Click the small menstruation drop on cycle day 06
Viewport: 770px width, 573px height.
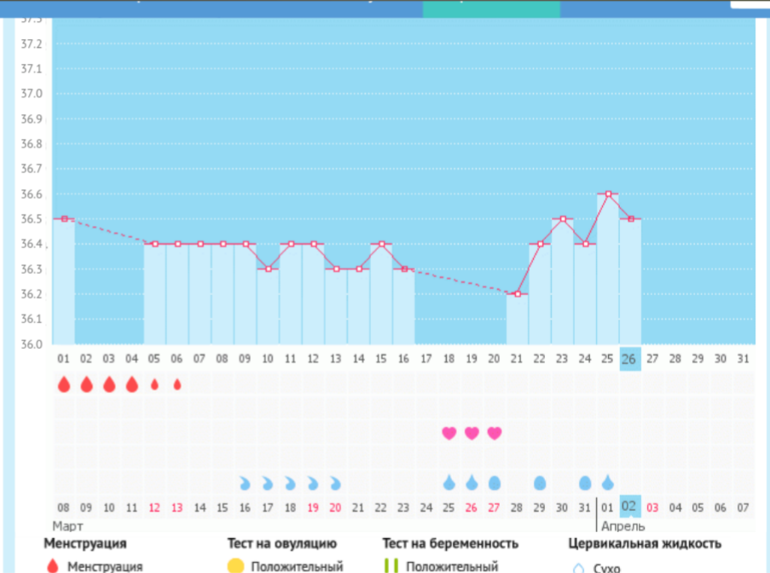click(177, 384)
